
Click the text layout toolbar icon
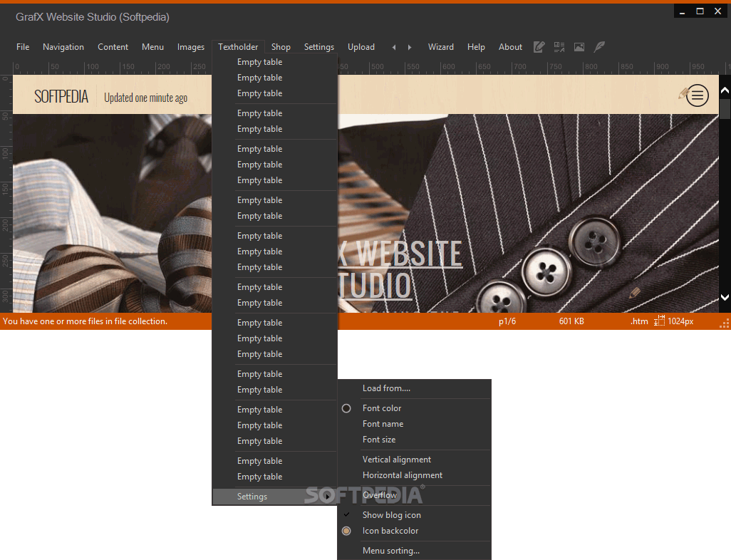tap(559, 46)
